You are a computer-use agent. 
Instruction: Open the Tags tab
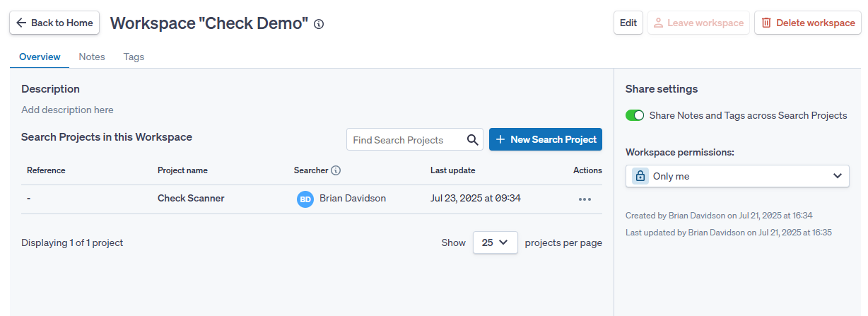(134, 57)
